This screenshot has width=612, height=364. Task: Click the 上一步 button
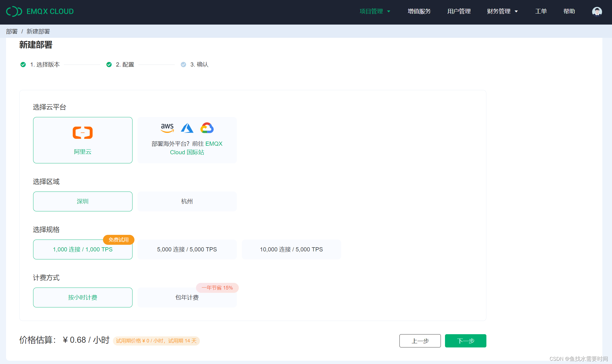(x=420, y=341)
